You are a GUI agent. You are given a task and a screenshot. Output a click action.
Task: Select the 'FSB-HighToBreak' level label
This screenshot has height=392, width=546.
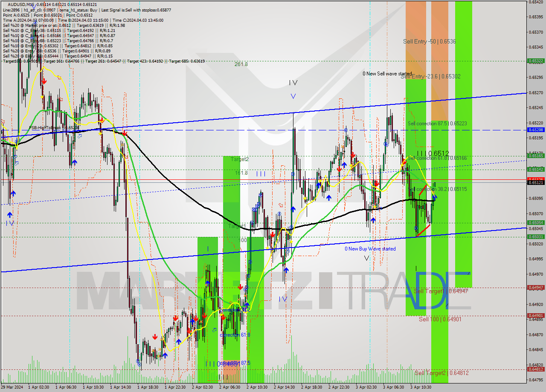(x=54, y=128)
